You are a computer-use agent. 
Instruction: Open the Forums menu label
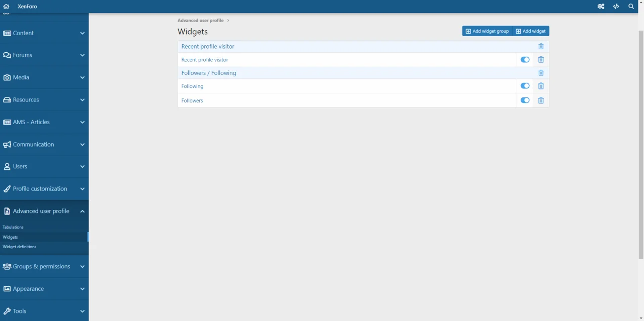tap(23, 55)
